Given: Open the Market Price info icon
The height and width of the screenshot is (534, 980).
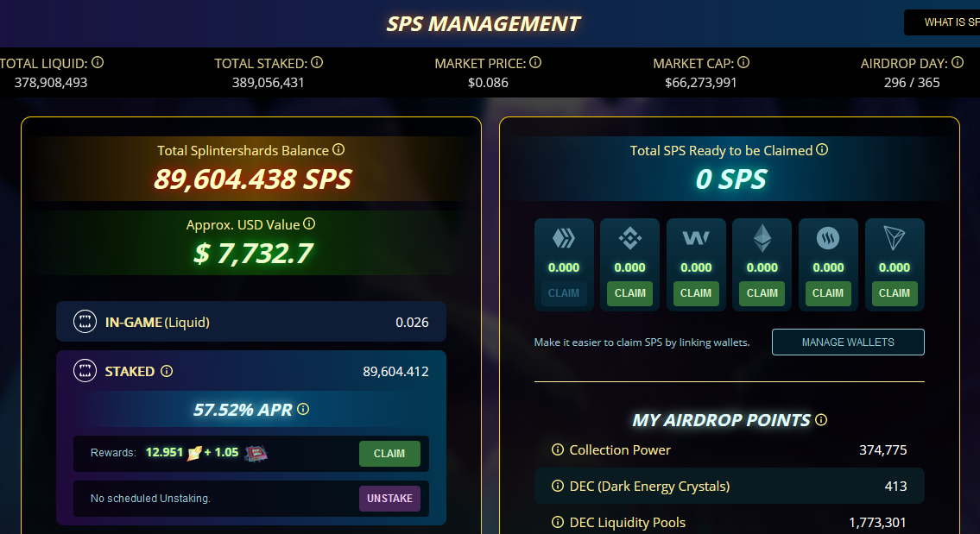Looking at the screenshot, I should click(x=535, y=62).
